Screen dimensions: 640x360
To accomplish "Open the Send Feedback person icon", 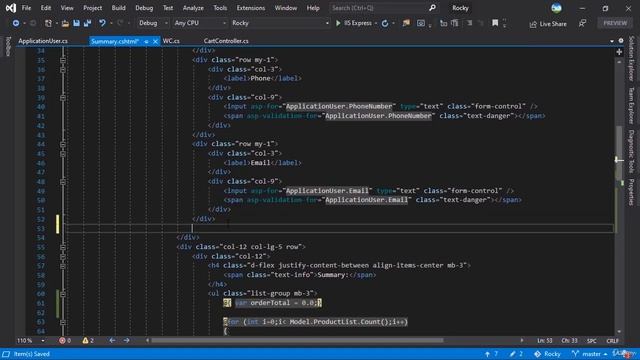I will tap(582, 23).
